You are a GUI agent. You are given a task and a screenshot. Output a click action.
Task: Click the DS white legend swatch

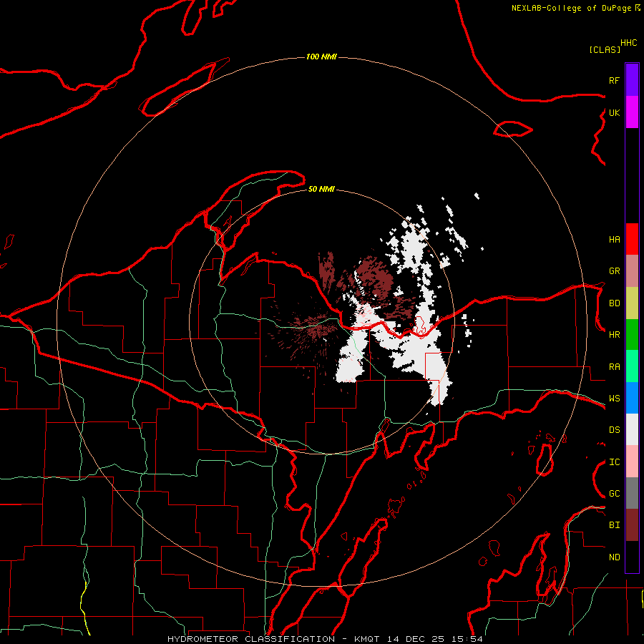click(x=632, y=429)
